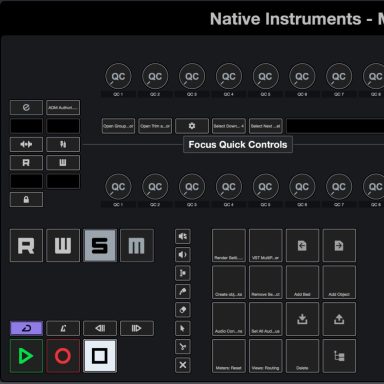Click the file import left-arrow pad
This screenshot has width=384, height=384.
[302, 245]
